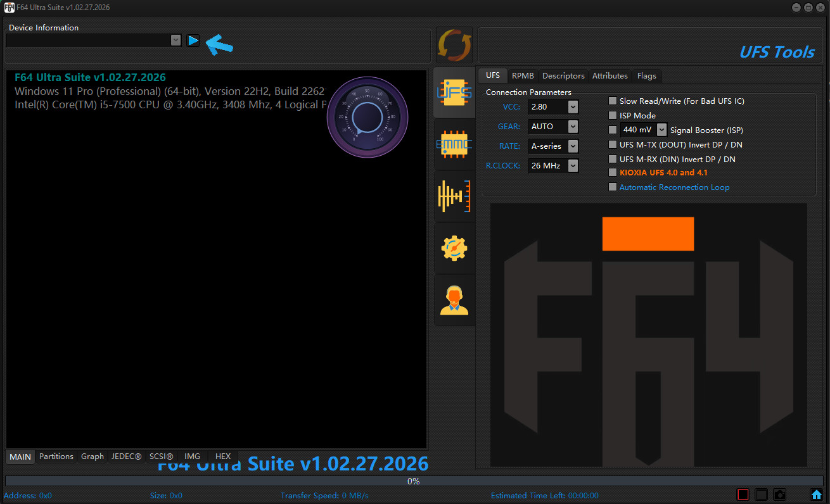Viewport: 830px width, 504px height.
Task: Open the EMMC chip tools icon
Action: tap(454, 145)
